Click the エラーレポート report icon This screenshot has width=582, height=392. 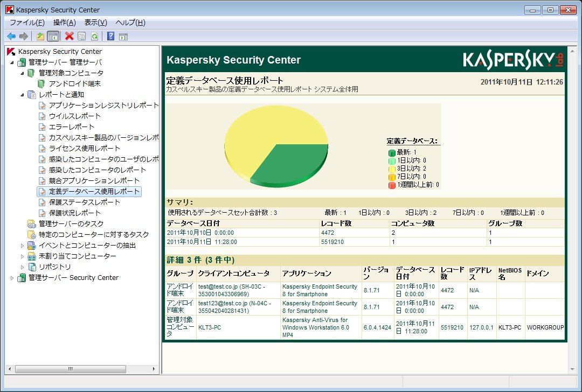(x=43, y=127)
